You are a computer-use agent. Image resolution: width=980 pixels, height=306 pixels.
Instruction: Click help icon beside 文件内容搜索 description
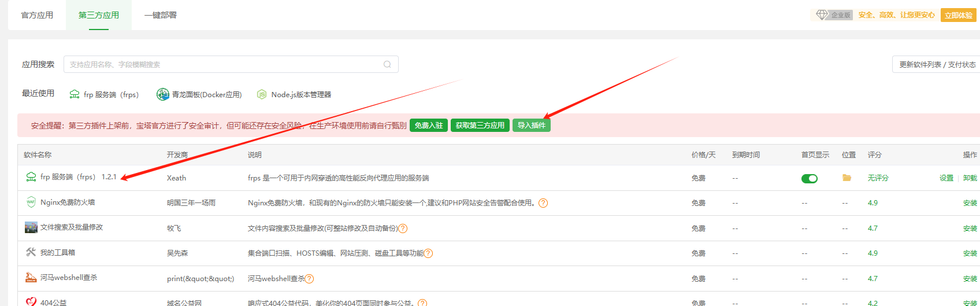403,228
